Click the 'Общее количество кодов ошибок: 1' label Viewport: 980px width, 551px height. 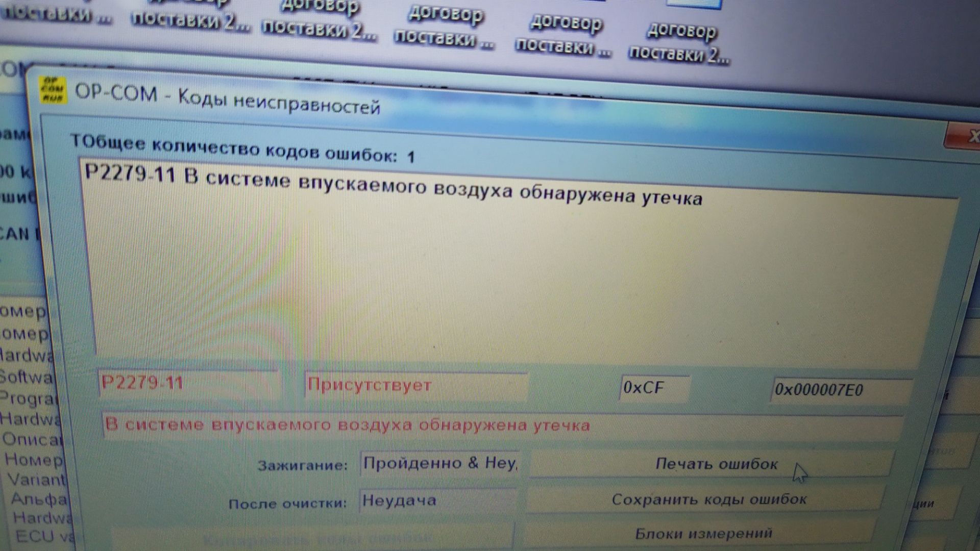[243, 148]
